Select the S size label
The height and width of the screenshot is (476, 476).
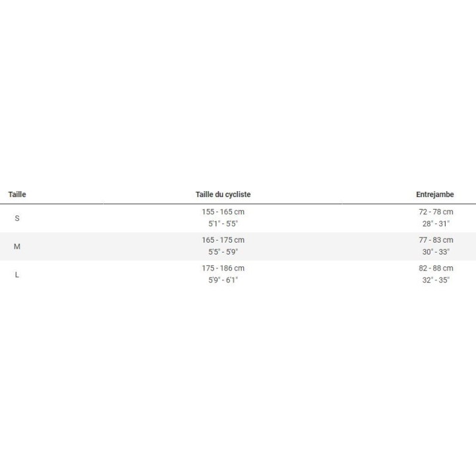point(17,218)
